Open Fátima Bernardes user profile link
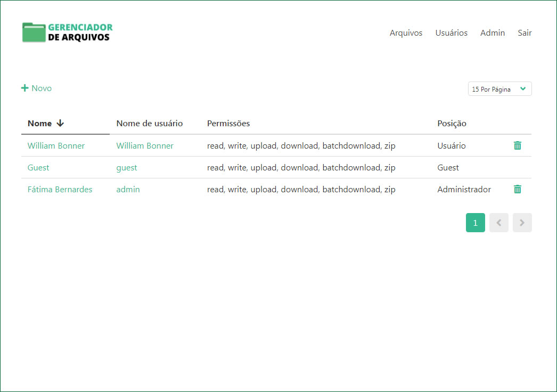 [x=60, y=189]
